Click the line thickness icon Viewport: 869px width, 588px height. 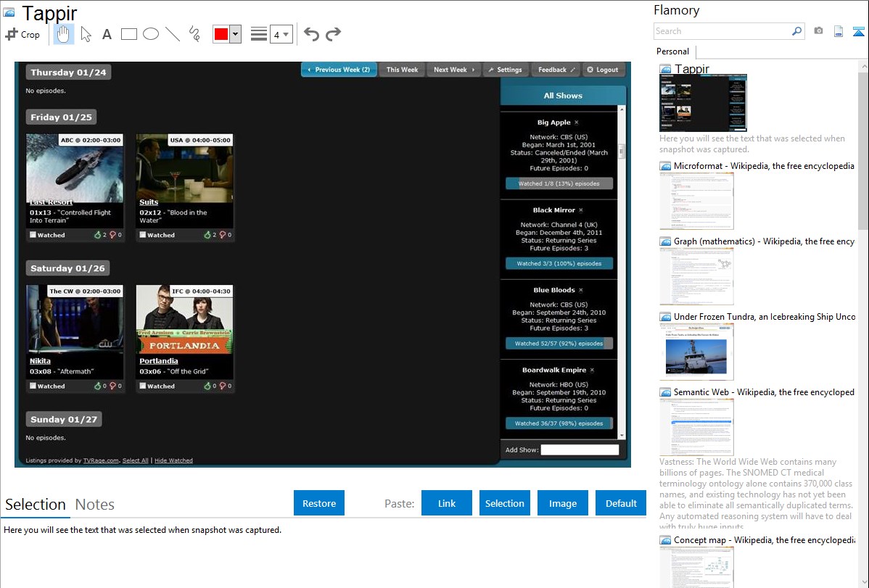[x=259, y=34]
